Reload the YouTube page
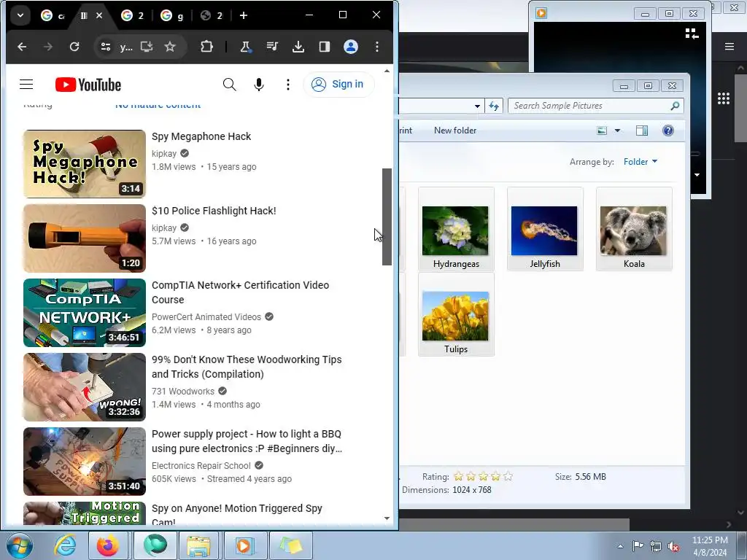 (74, 47)
